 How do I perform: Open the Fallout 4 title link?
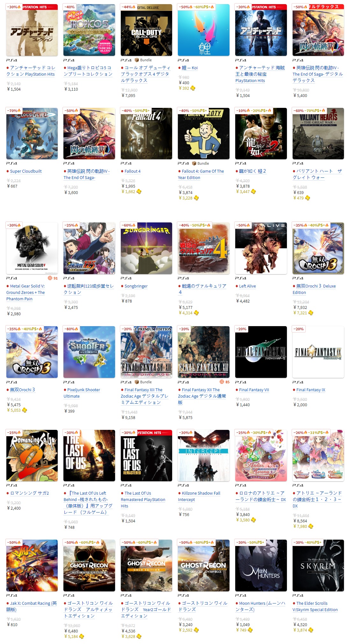[132, 171]
